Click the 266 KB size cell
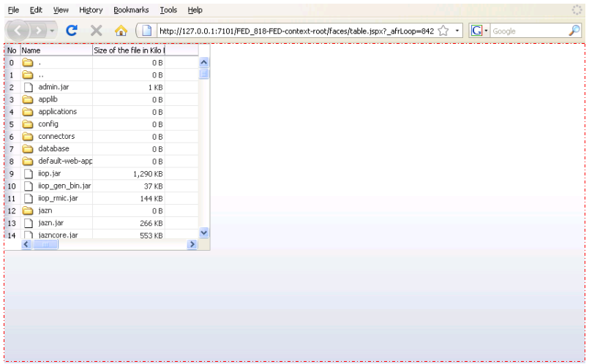589x364 pixels. [129, 224]
